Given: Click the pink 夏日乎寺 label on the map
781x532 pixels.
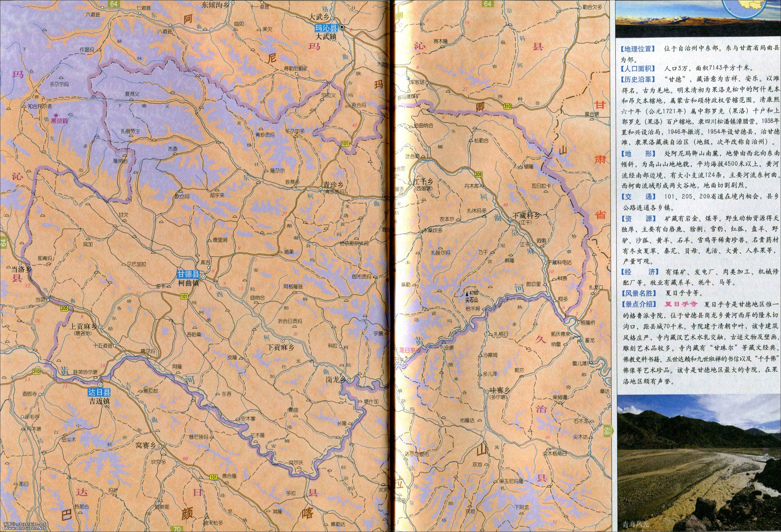Looking at the screenshot, I should pyautogui.click(x=410, y=350).
